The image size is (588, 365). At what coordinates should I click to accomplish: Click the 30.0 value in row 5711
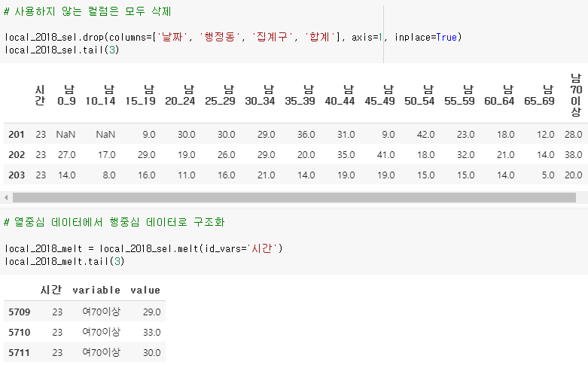[151, 353]
